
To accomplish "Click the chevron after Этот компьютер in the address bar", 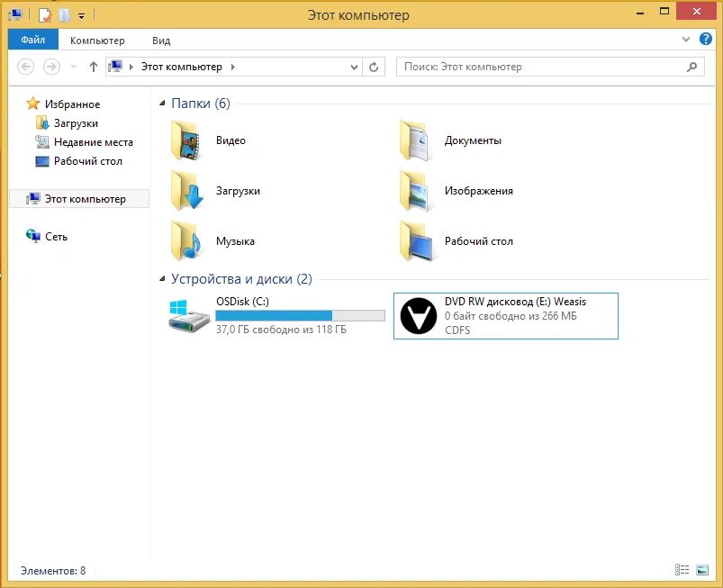I will pyautogui.click(x=233, y=67).
